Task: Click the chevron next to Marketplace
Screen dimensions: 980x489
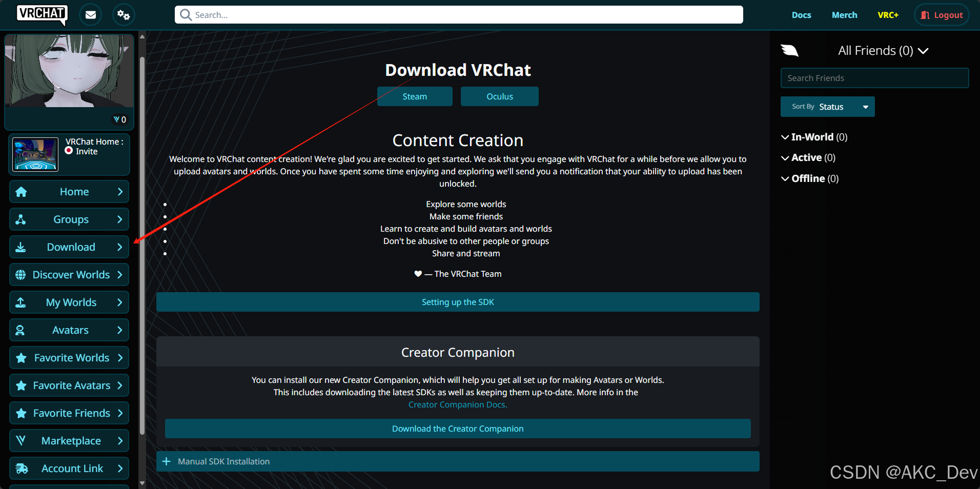Action: coord(120,441)
